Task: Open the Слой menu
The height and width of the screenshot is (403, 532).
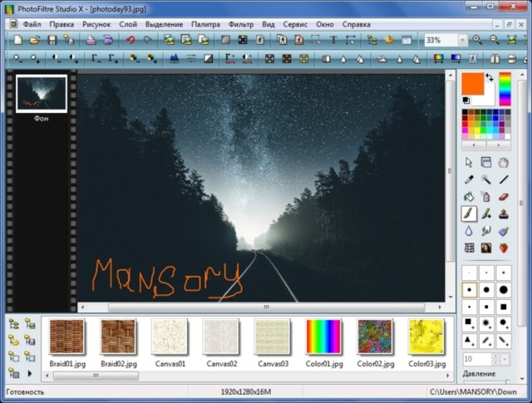Action: click(x=128, y=24)
